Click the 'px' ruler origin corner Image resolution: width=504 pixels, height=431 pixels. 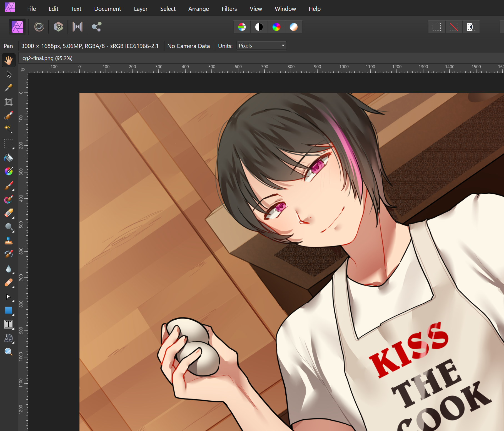(x=23, y=69)
